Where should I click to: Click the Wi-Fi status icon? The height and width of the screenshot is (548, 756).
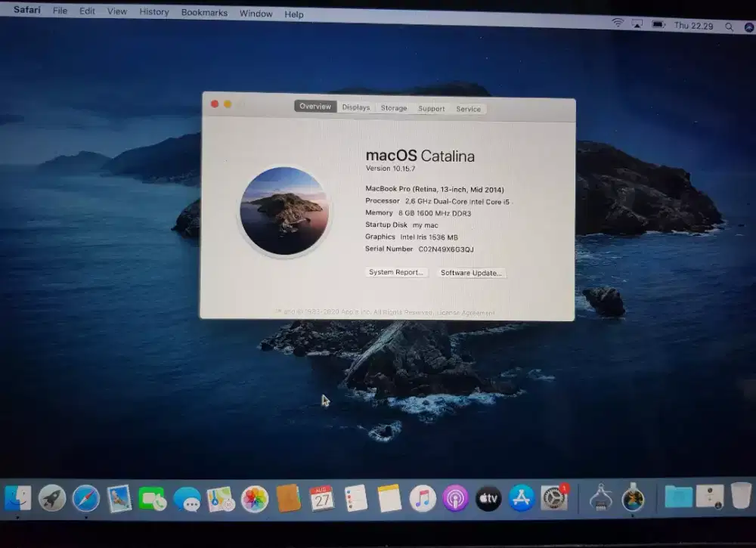(618, 23)
